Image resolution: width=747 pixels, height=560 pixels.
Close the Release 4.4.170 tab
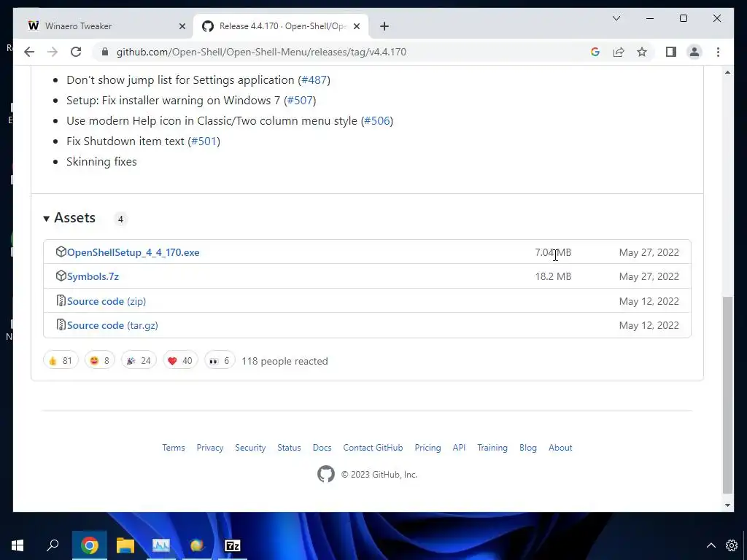click(356, 26)
